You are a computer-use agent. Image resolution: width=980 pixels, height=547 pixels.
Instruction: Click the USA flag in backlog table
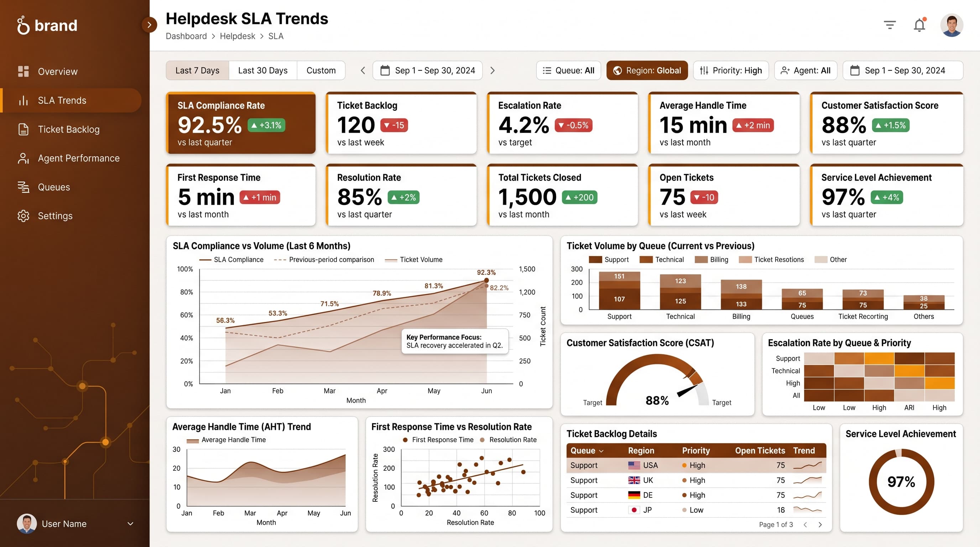click(634, 465)
